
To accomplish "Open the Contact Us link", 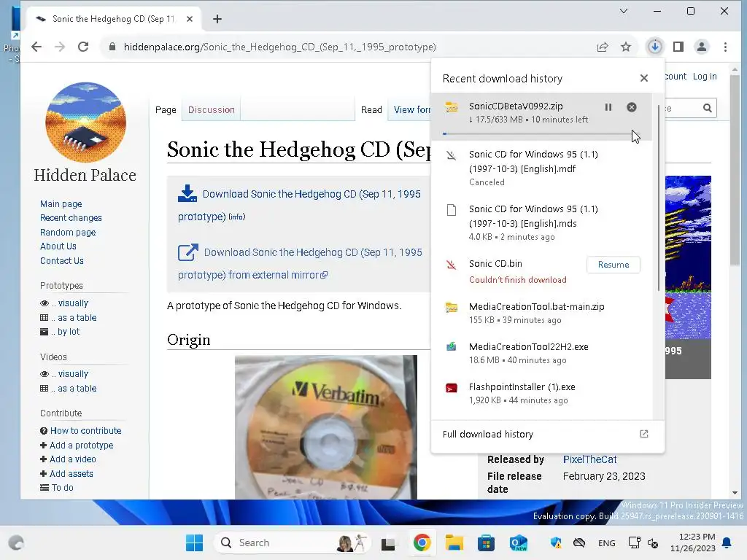I will tap(62, 261).
